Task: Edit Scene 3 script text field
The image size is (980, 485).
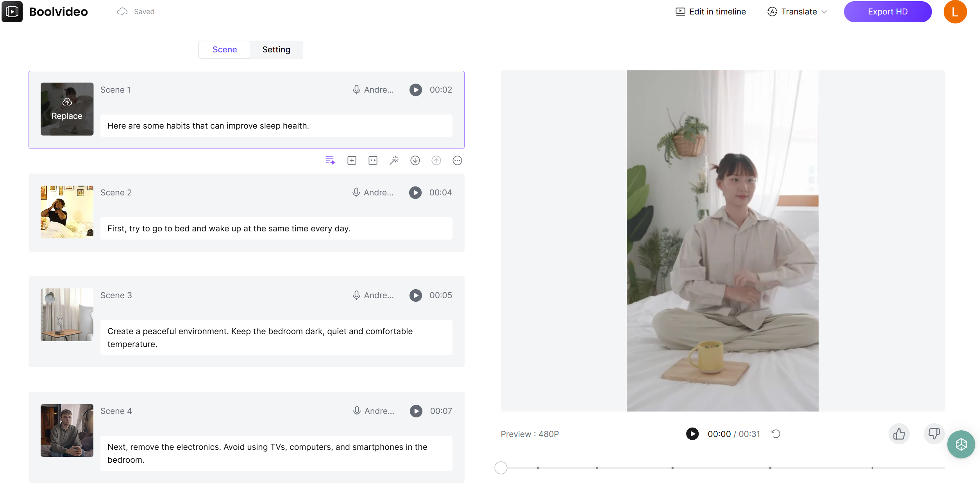Action: pyautogui.click(x=276, y=338)
